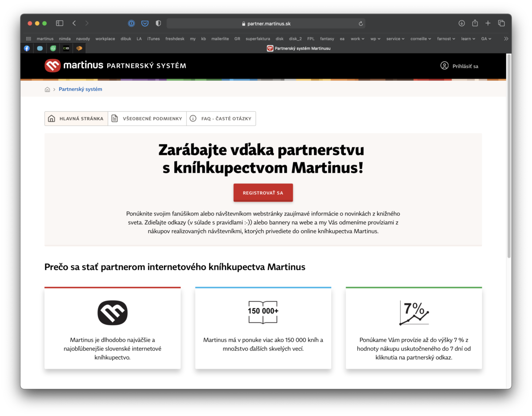Open the fantasy bookmark

[327, 39]
